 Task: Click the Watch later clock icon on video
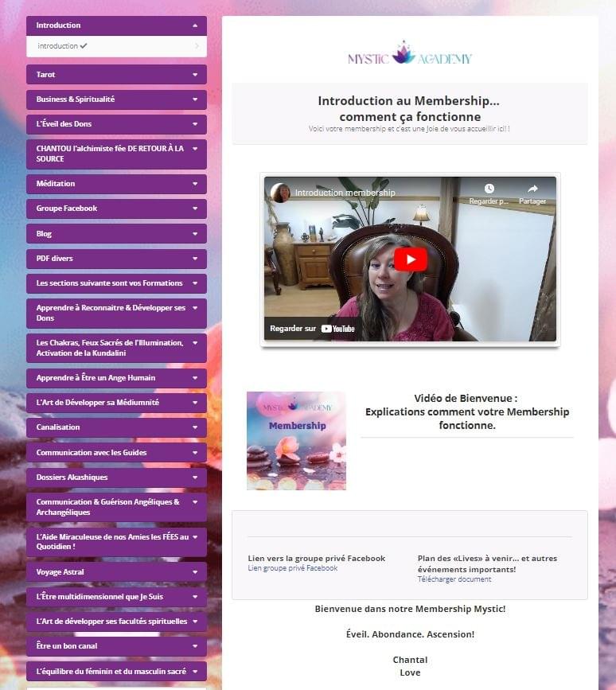tap(489, 189)
